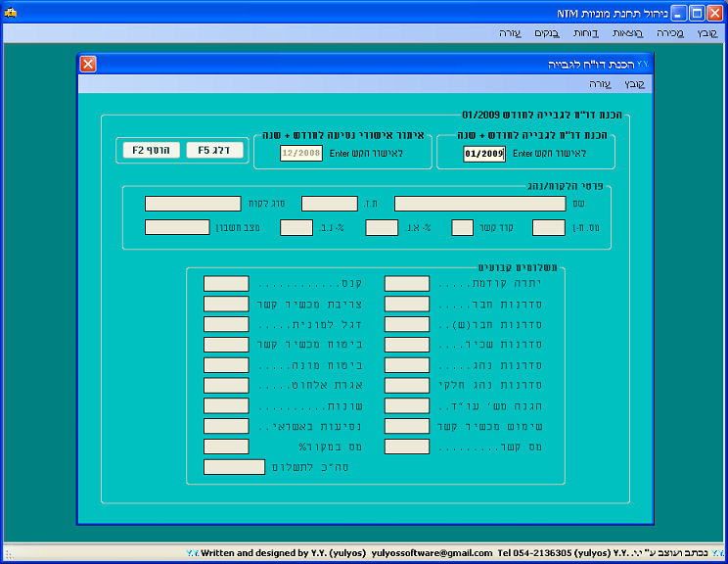
Task: Open the הוצאות menu
Action: [x=628, y=33]
